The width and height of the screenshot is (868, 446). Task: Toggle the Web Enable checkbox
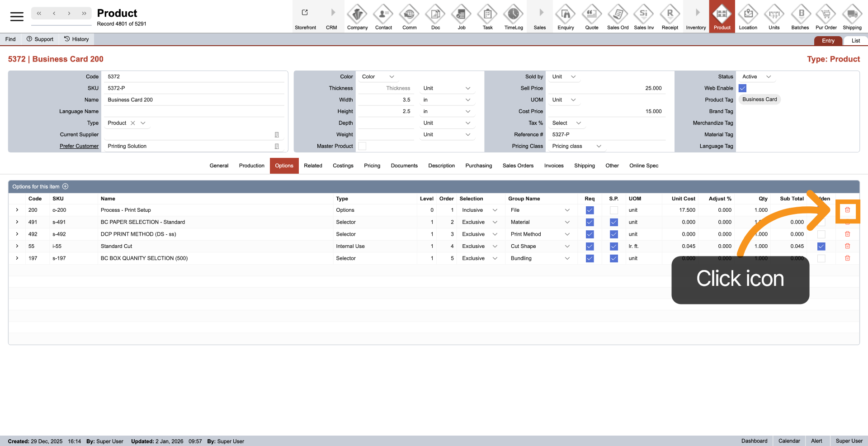pyautogui.click(x=742, y=88)
